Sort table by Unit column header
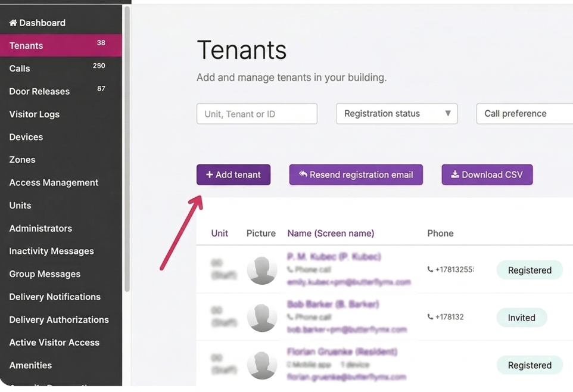Image resolution: width=573 pixels, height=392 pixels. click(x=219, y=234)
